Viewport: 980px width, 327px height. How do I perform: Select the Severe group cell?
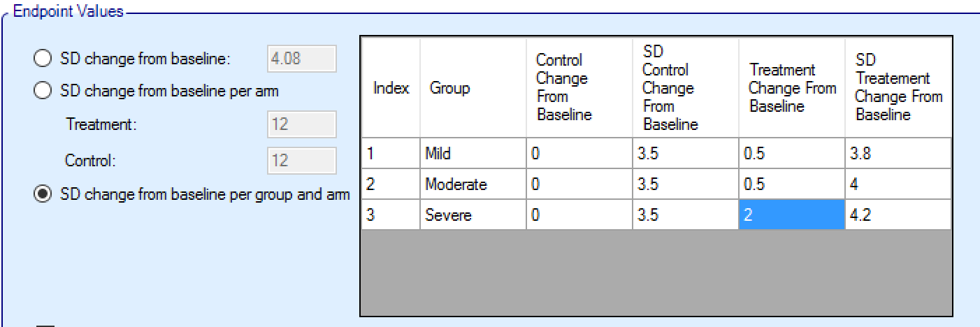473,215
